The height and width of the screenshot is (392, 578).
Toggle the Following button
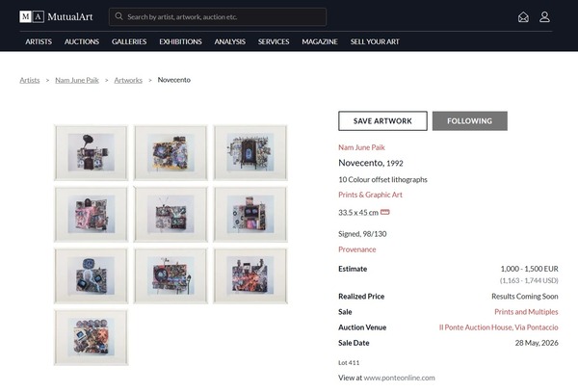point(470,120)
